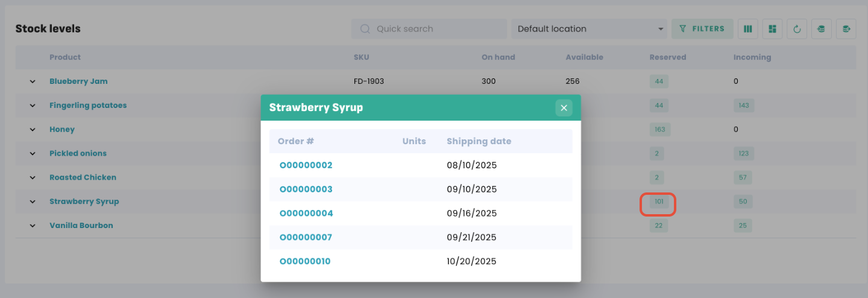Open the column chooser icon
Image resolution: width=868 pixels, height=298 pixels.
click(x=748, y=29)
